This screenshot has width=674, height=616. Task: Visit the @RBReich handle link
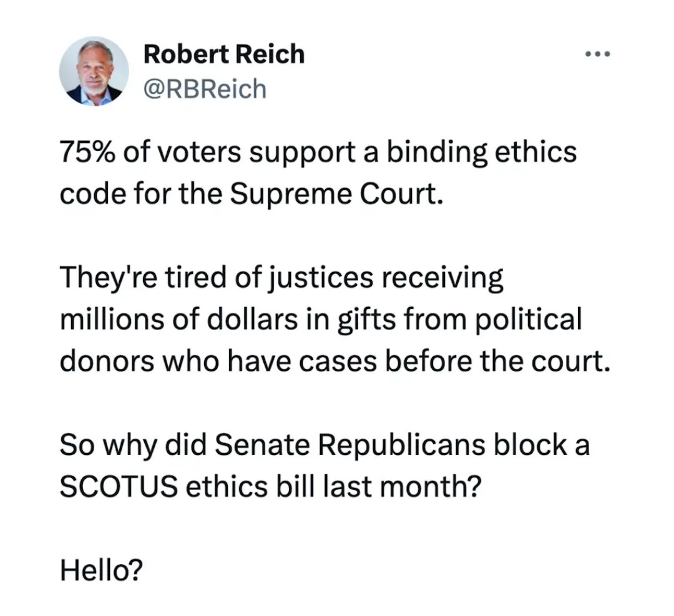205,89
